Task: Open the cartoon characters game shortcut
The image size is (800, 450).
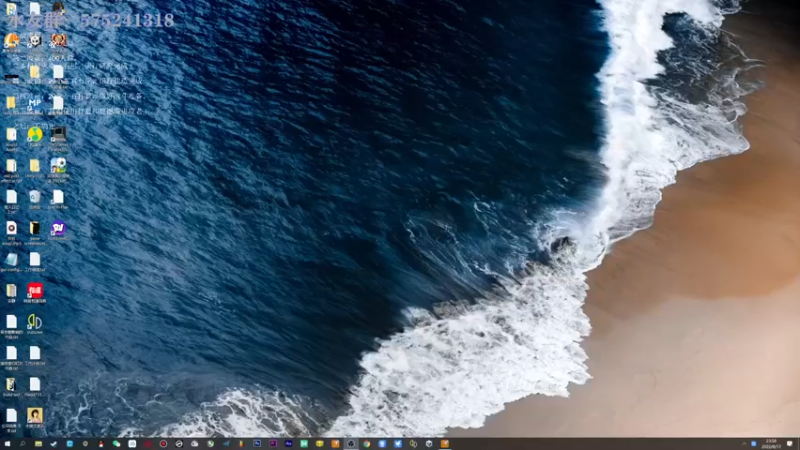Action: point(58,165)
